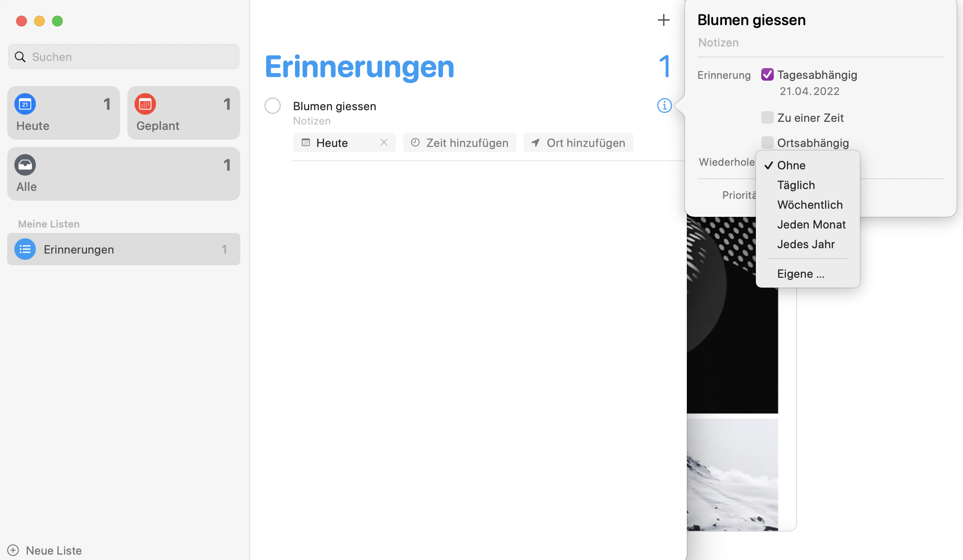Viewport: 963px width, 560px height.
Task: Click the Neue Liste plus icon
Action: tap(13, 550)
